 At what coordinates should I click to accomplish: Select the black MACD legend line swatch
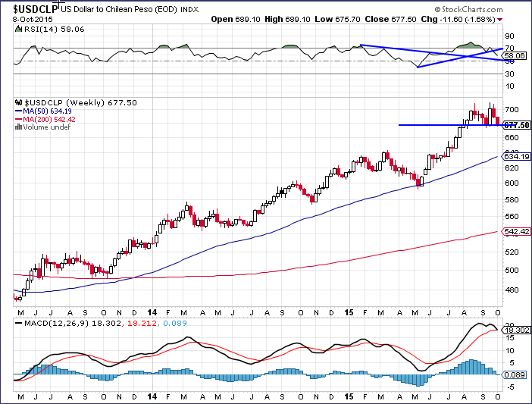[19, 323]
